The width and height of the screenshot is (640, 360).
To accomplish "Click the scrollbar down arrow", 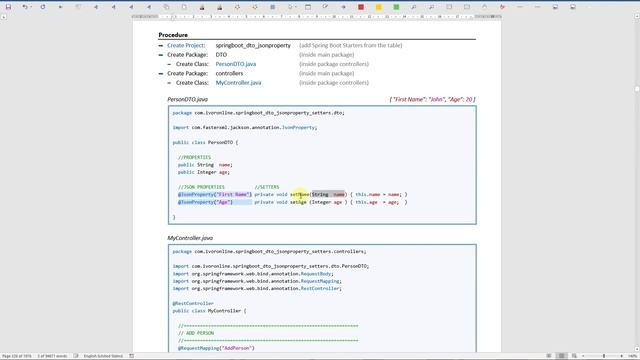I will coord(637,349).
